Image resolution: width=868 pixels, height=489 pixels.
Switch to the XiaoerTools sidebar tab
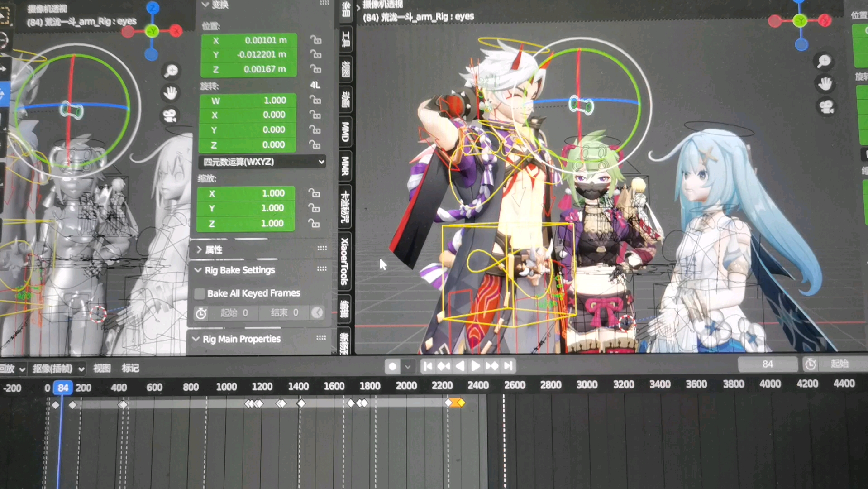[x=344, y=261]
